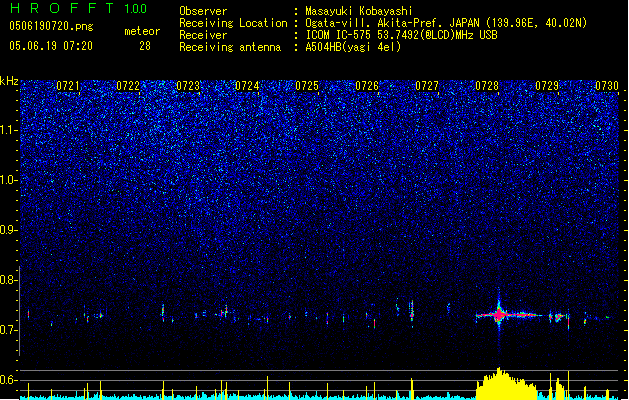Click the kHz axis unit label

(9, 81)
